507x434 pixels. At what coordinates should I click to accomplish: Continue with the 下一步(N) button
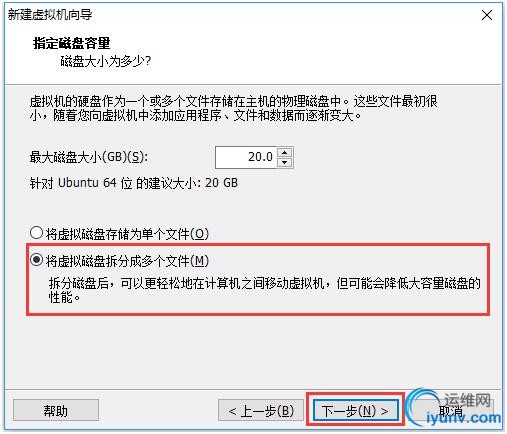coord(355,410)
